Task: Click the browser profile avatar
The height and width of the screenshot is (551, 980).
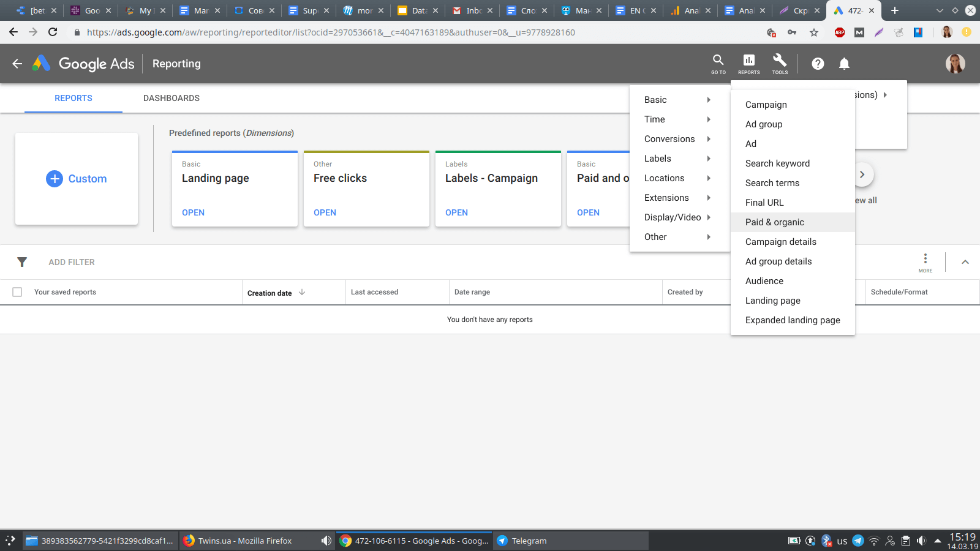Action: click(947, 32)
